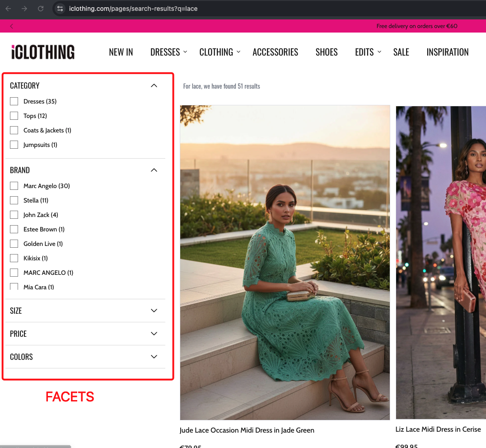
Task: Open the DRESSES navigation menu
Action: (165, 52)
